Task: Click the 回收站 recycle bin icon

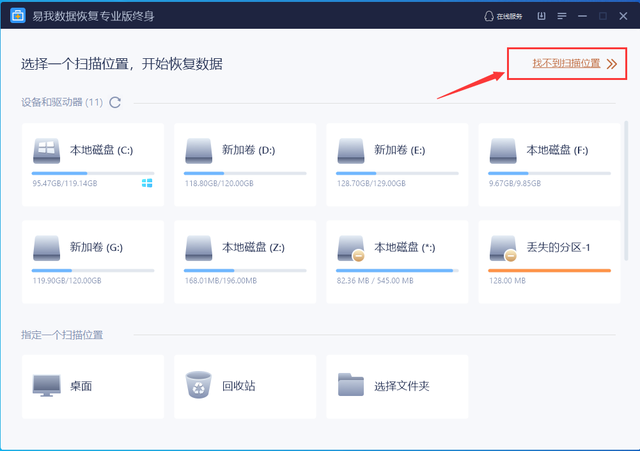Action: [199, 384]
